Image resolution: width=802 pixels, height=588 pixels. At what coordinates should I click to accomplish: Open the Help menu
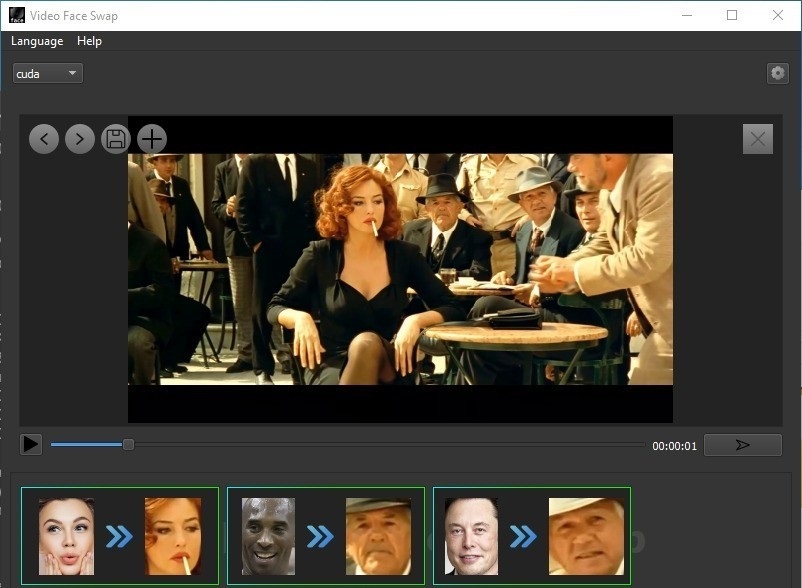[x=89, y=41]
